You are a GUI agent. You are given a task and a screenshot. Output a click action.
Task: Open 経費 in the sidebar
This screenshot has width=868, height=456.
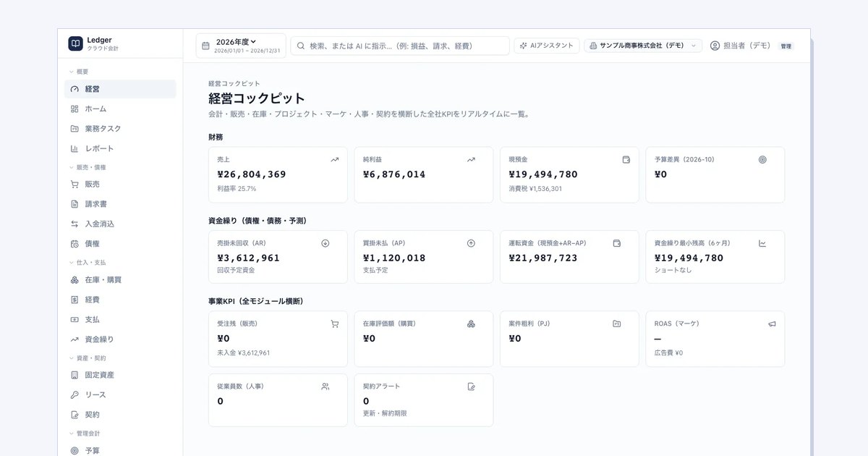120,300
